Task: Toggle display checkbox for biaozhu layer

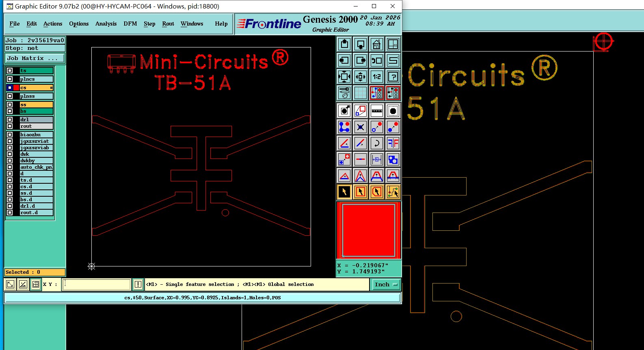Action: pyautogui.click(x=10, y=135)
